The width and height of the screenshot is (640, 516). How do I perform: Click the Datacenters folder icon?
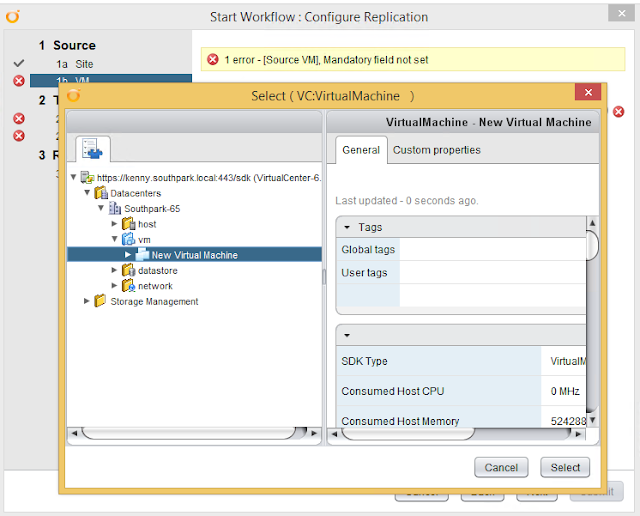(101, 193)
